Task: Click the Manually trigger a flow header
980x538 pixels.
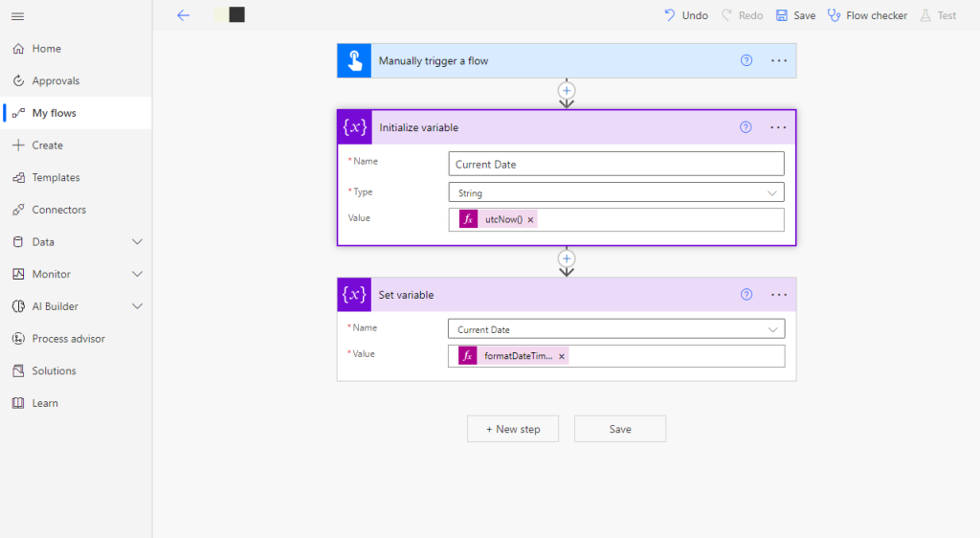Action: click(567, 60)
